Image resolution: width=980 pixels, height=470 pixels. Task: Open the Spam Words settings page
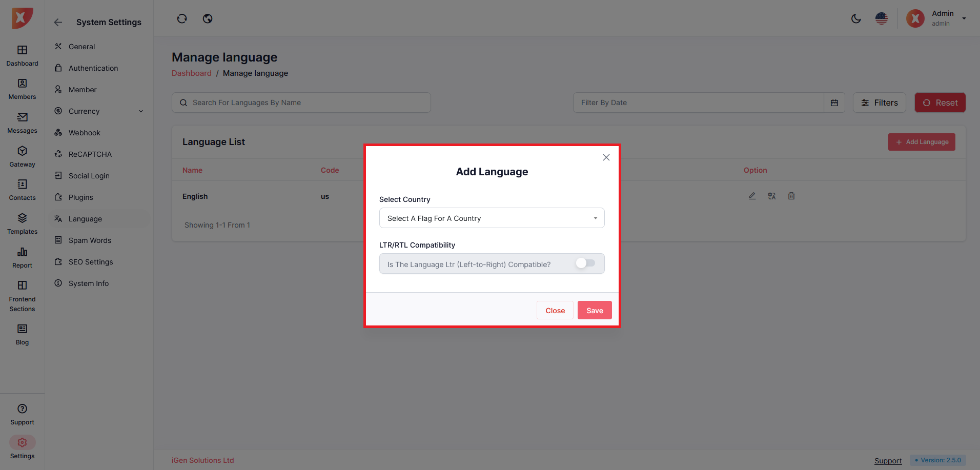[90, 240]
